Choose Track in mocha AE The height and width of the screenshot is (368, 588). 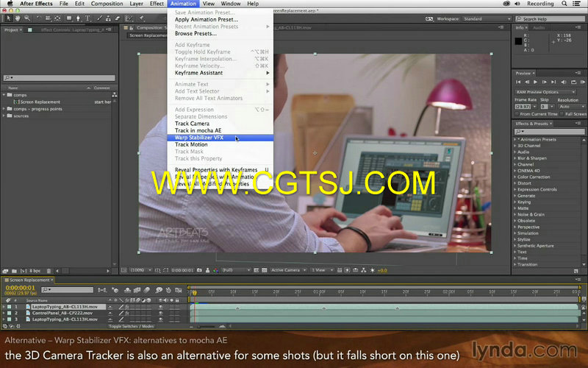(x=220, y=131)
